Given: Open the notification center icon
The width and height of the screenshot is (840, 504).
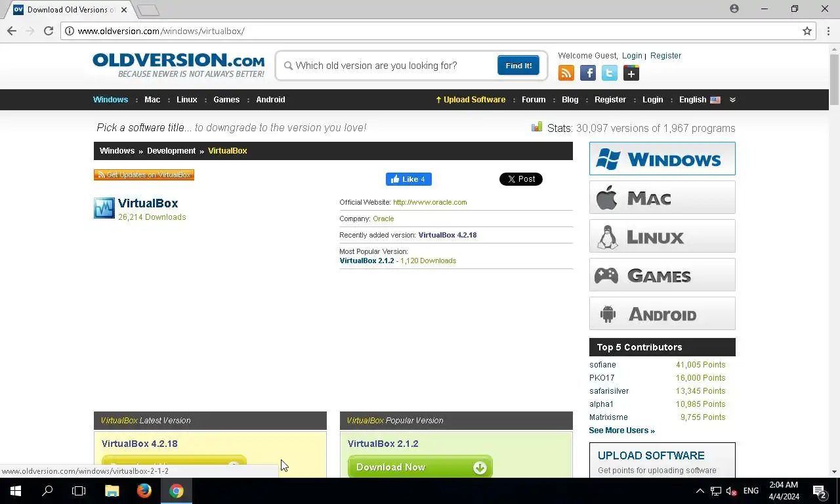Looking at the screenshot, I should [x=819, y=491].
